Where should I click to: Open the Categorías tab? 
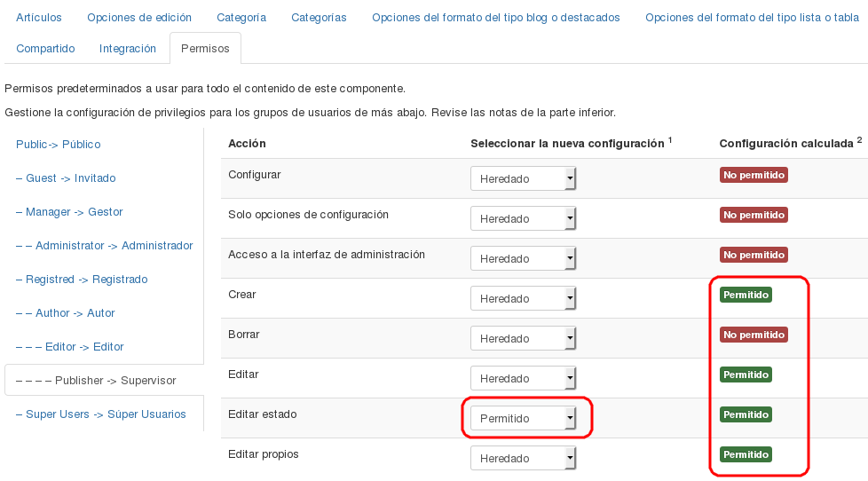coord(319,18)
